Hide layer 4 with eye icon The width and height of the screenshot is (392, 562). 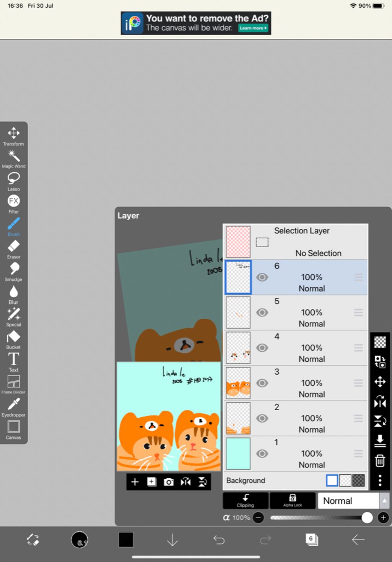pos(262,347)
